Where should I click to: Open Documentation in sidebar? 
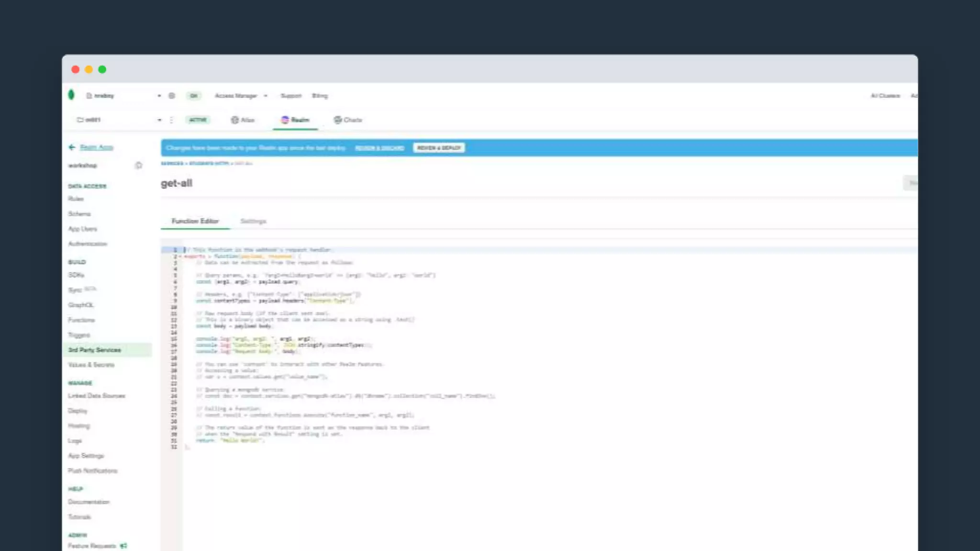[x=89, y=502]
